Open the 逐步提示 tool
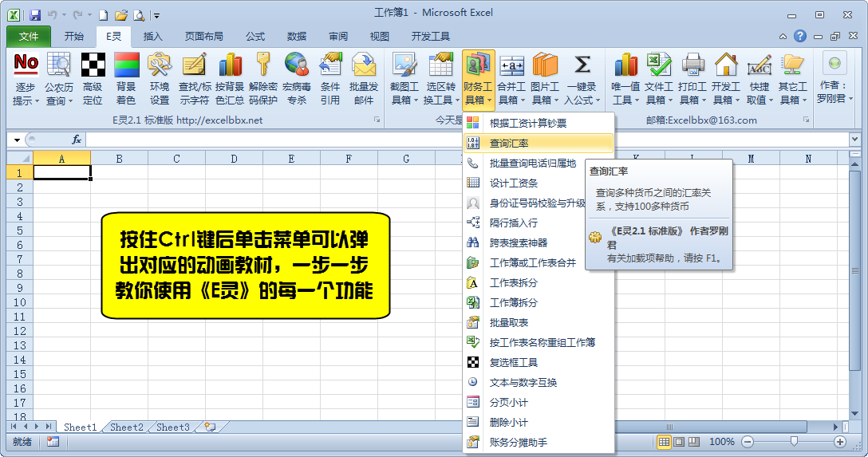This screenshot has width=868, height=457. (26, 79)
